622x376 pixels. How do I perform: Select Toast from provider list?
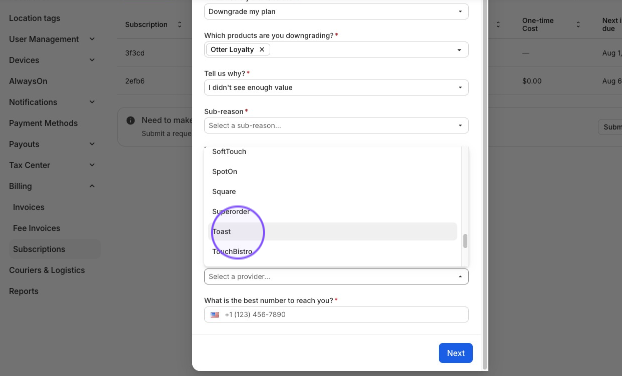(x=332, y=232)
